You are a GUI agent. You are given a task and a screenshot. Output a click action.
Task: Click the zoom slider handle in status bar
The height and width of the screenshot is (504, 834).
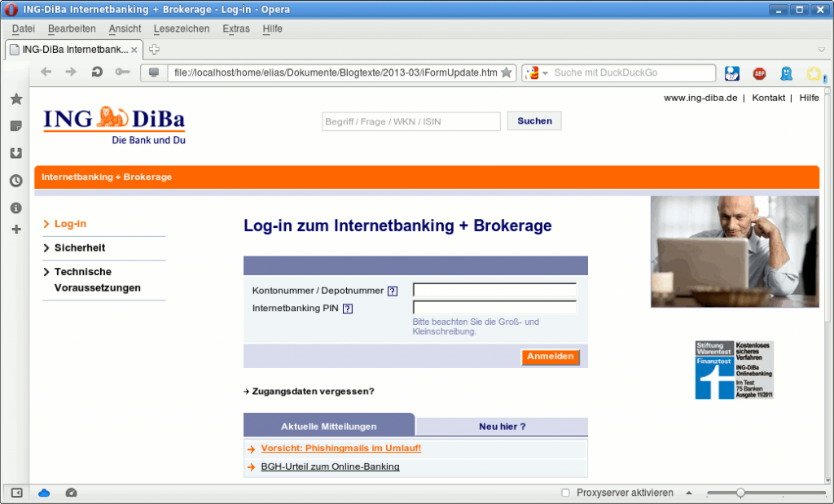tap(740, 493)
